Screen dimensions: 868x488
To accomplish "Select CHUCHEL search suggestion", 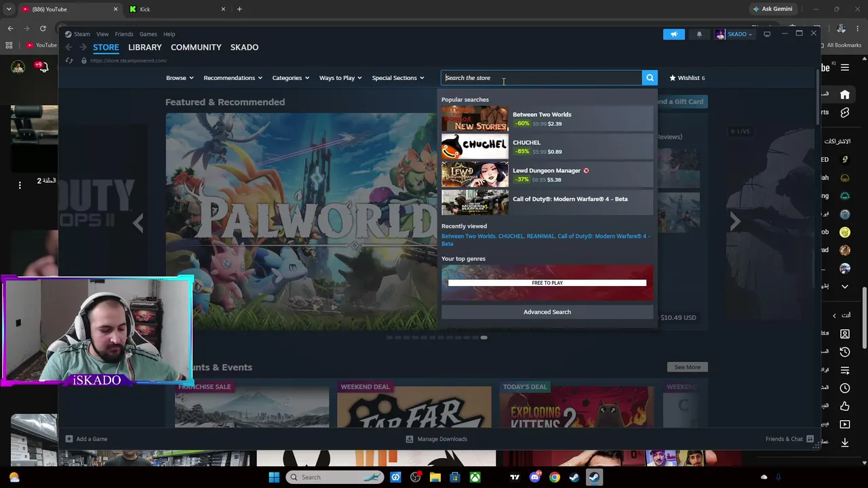I will coord(547,147).
